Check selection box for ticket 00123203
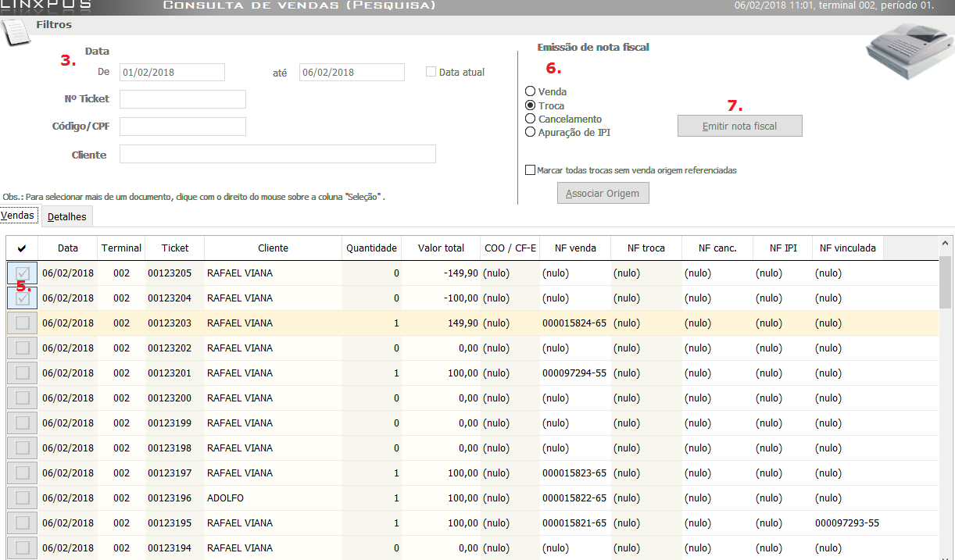955x560 pixels. pyautogui.click(x=23, y=323)
